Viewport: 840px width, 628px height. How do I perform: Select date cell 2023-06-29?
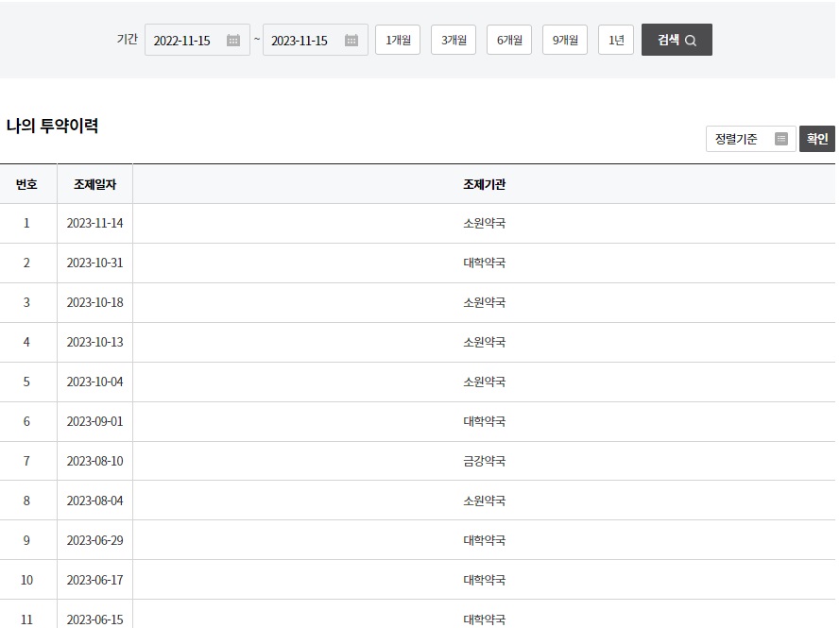click(x=94, y=540)
